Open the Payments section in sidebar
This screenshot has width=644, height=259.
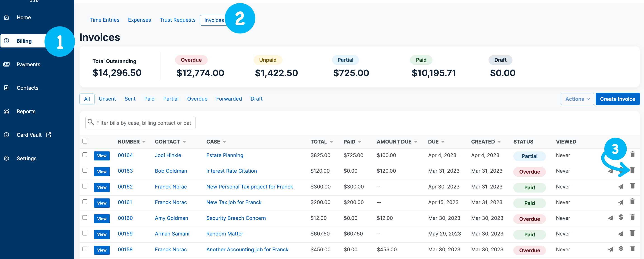pos(28,64)
